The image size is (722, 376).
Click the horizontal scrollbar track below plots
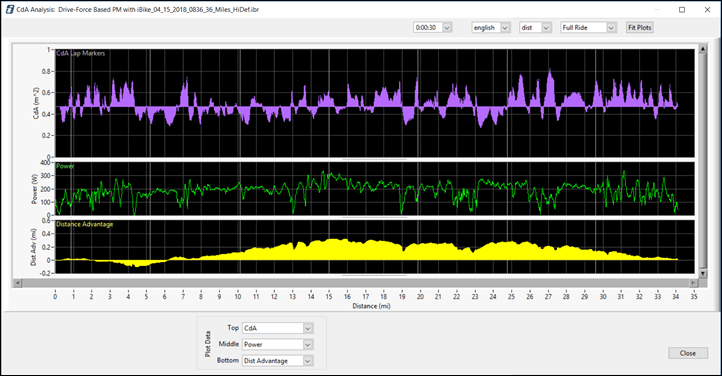pyautogui.click(x=355, y=283)
